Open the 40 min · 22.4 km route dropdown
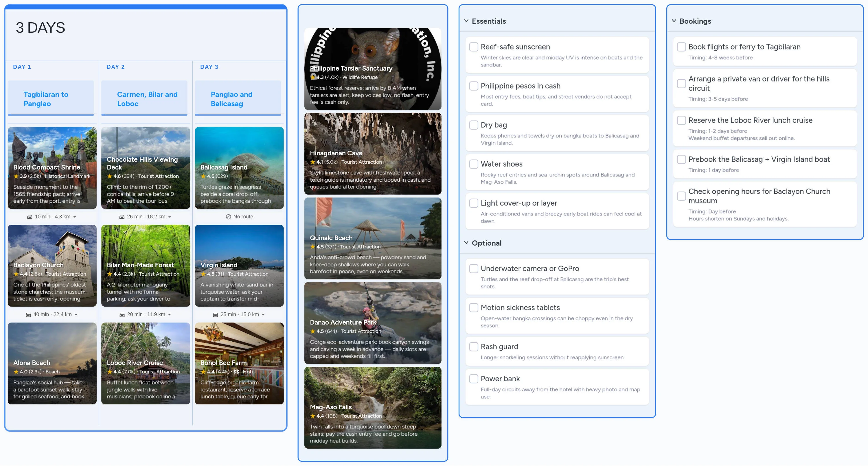The height and width of the screenshot is (466, 868). click(x=76, y=315)
